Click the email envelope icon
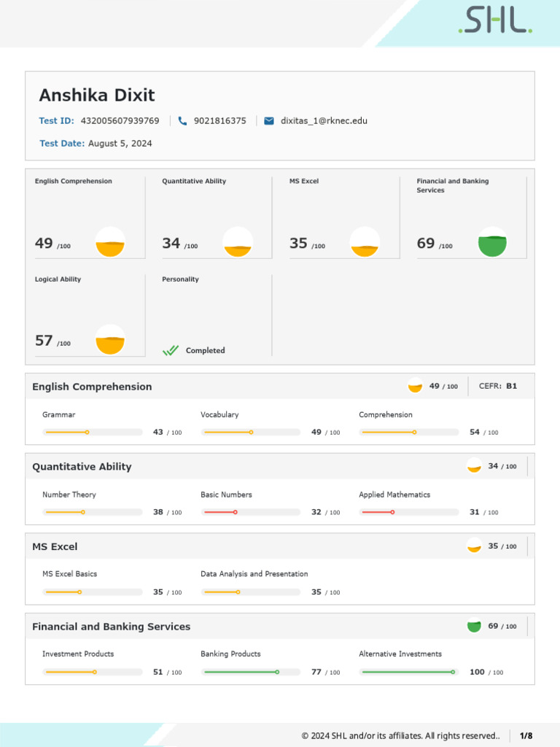 tap(269, 121)
